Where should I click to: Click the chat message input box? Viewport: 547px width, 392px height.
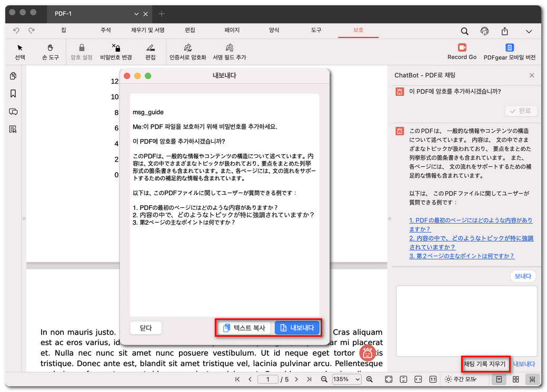[466, 320]
